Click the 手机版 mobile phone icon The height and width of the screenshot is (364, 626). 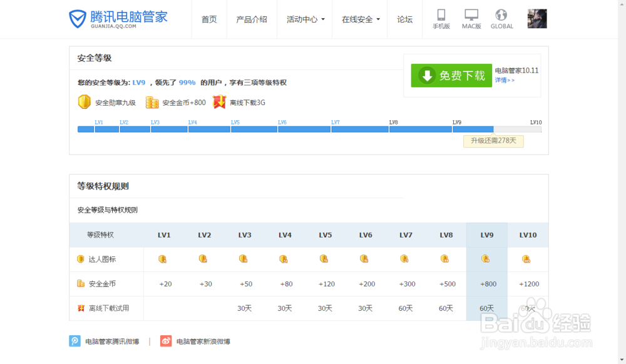tap(441, 16)
